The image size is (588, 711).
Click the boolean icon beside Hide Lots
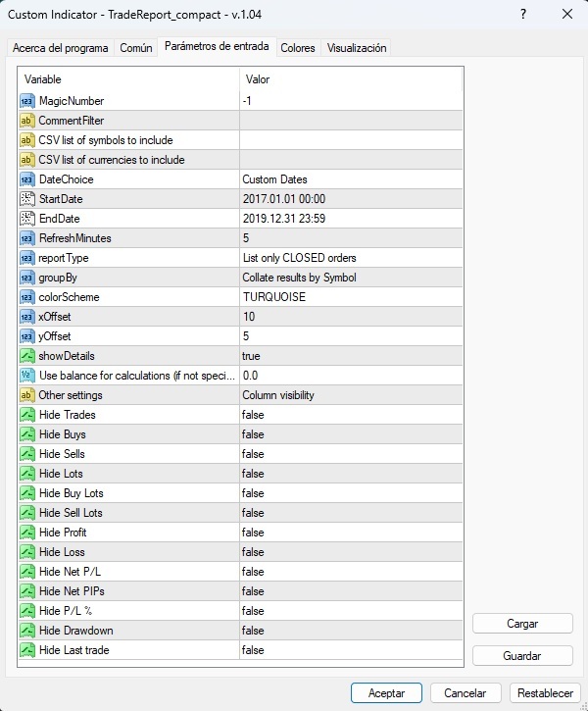[x=27, y=474]
